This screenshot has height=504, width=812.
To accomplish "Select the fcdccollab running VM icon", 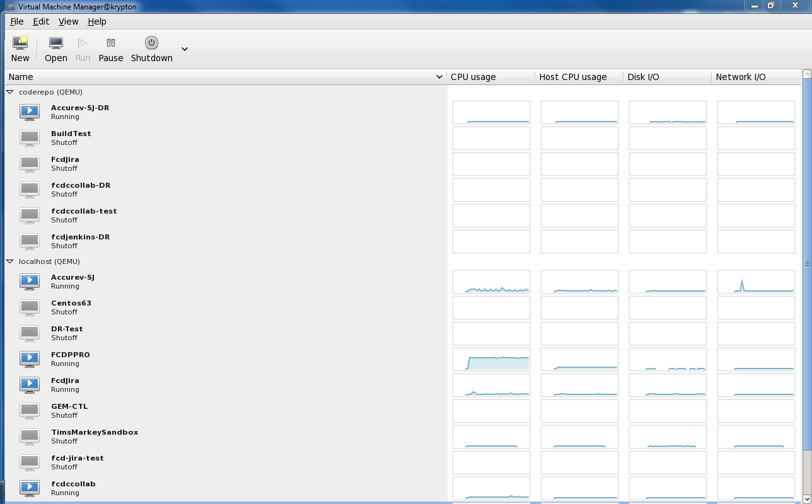I will coord(30,488).
